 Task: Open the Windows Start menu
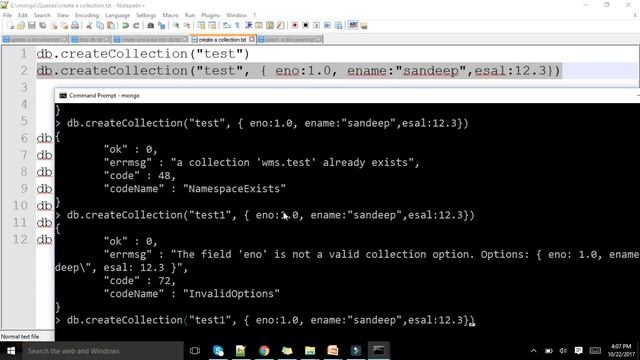coord(11,351)
